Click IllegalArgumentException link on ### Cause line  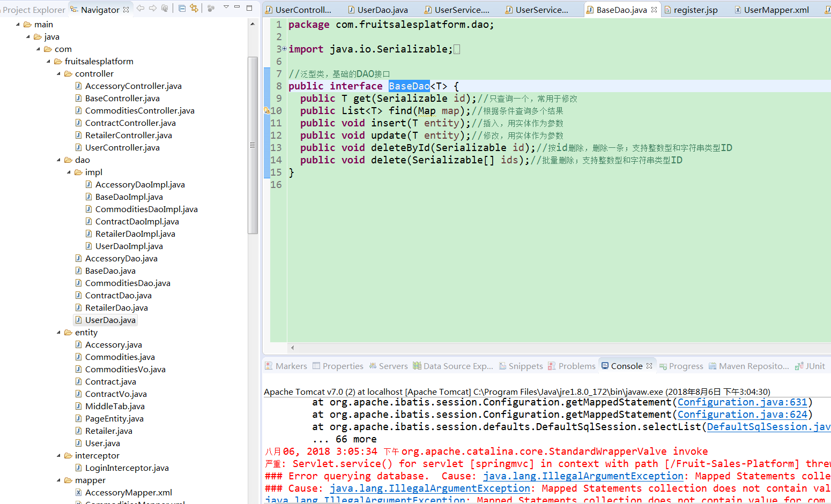430,488
